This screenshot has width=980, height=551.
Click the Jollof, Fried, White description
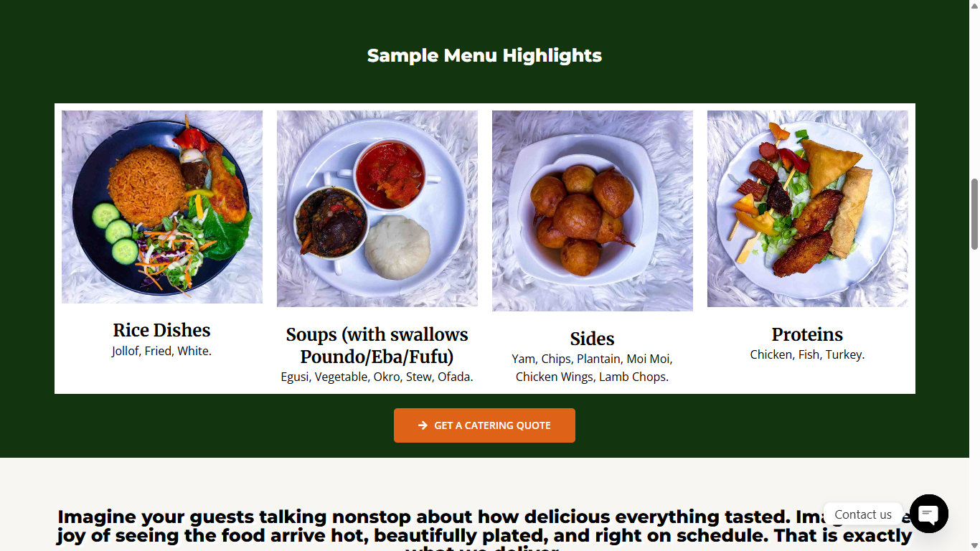[x=162, y=352]
